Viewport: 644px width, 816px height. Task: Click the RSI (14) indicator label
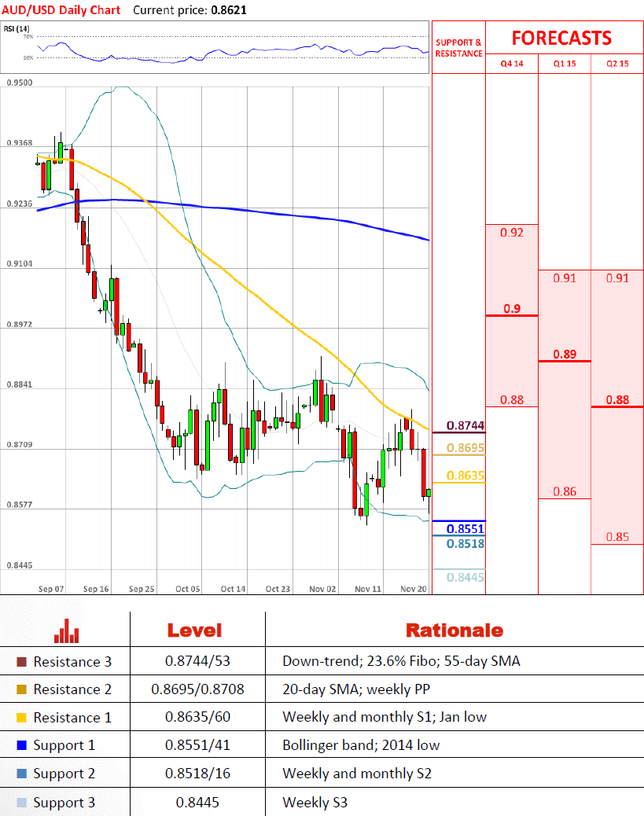click(x=17, y=28)
